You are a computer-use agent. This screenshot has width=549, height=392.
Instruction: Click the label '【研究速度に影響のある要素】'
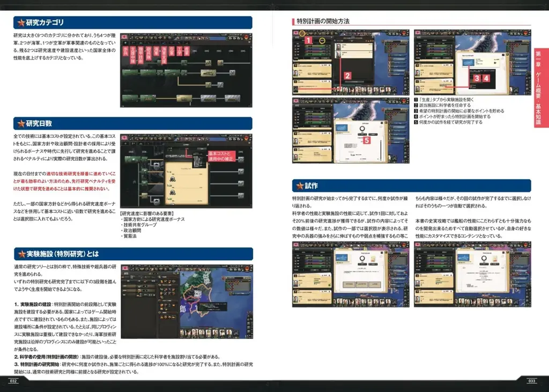click(147, 213)
